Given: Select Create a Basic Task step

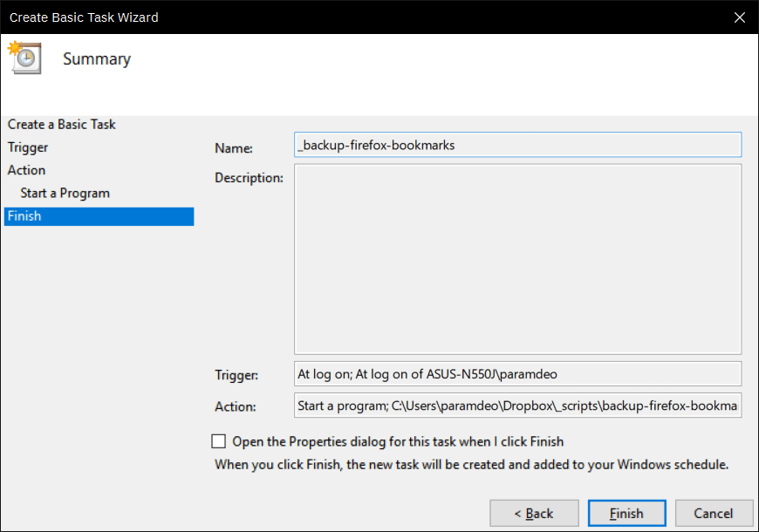Looking at the screenshot, I should click(61, 125).
